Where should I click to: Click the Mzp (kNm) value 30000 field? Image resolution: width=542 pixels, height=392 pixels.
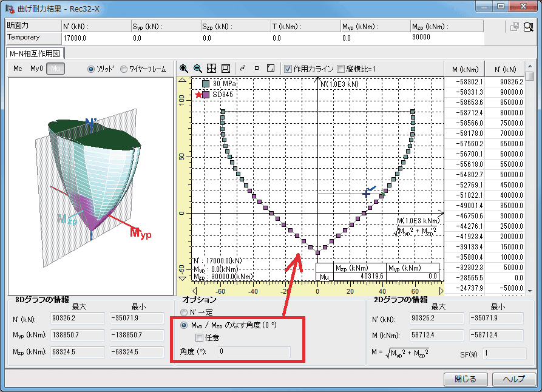point(447,38)
